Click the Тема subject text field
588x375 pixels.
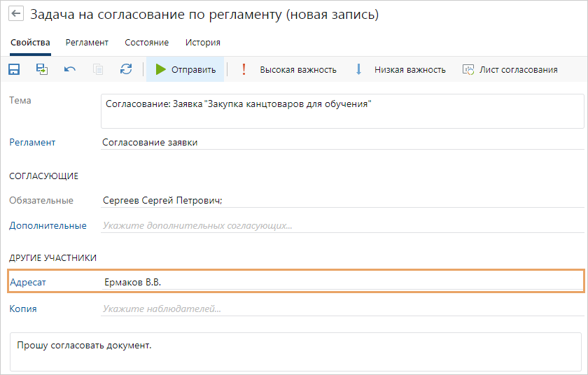point(342,111)
